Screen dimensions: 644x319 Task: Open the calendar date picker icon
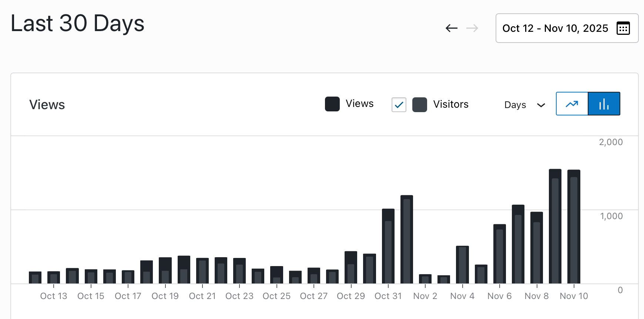click(x=623, y=28)
